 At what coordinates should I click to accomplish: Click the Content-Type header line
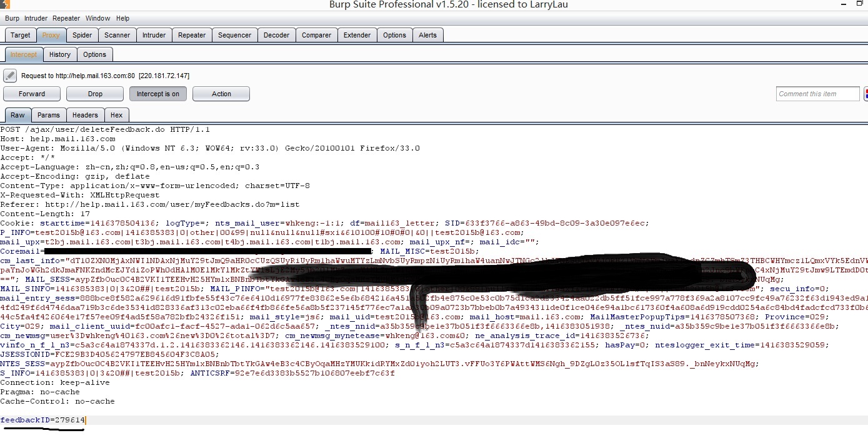155,186
